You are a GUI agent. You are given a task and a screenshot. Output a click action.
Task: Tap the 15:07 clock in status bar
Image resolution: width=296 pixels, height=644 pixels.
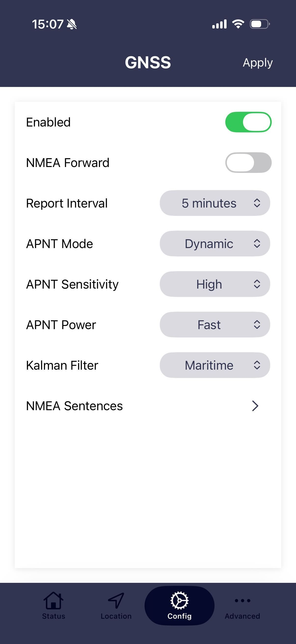48,24
